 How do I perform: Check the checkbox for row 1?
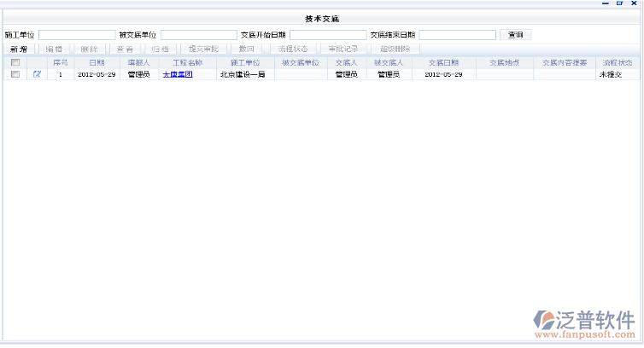click(x=15, y=74)
